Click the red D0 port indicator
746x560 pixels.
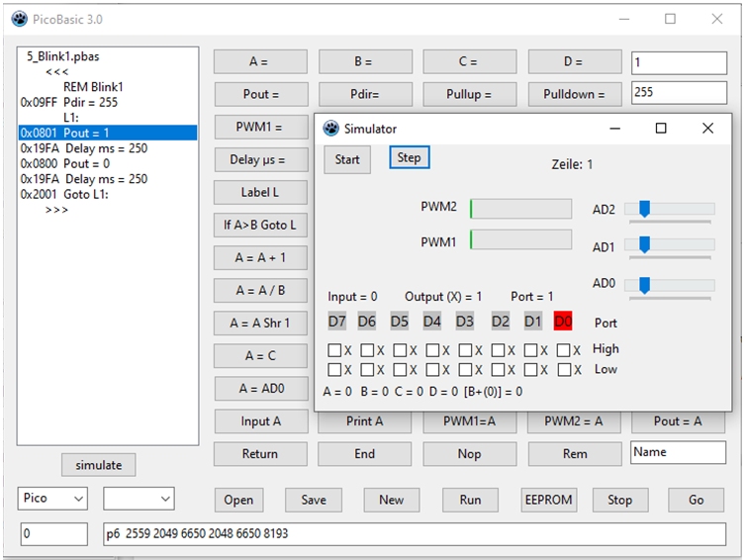563,322
